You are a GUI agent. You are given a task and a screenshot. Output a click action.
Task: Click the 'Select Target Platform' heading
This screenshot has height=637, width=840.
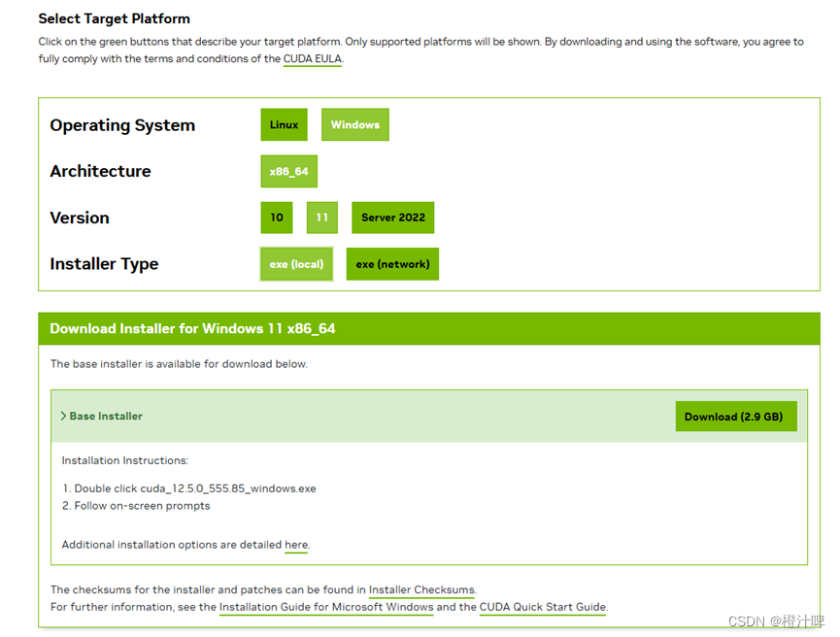(x=115, y=18)
